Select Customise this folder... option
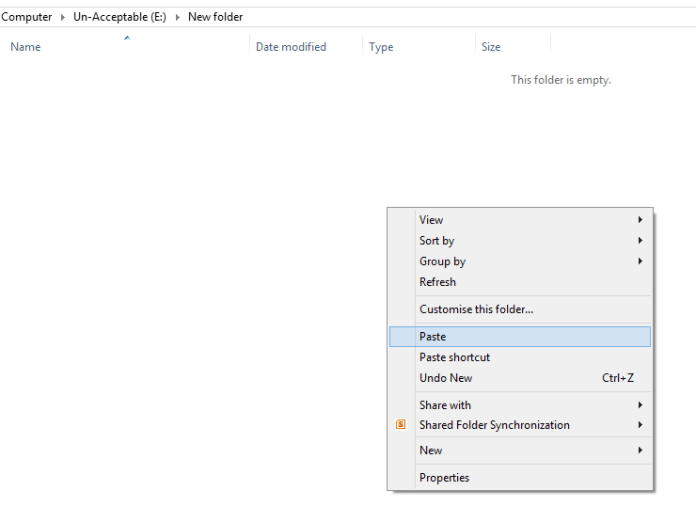 [476, 309]
